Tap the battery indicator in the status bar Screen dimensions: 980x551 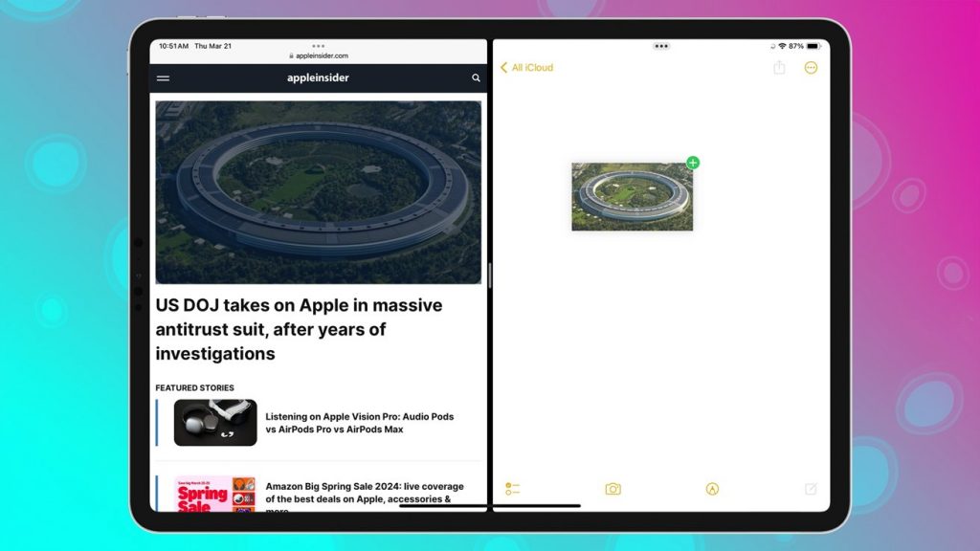click(814, 45)
